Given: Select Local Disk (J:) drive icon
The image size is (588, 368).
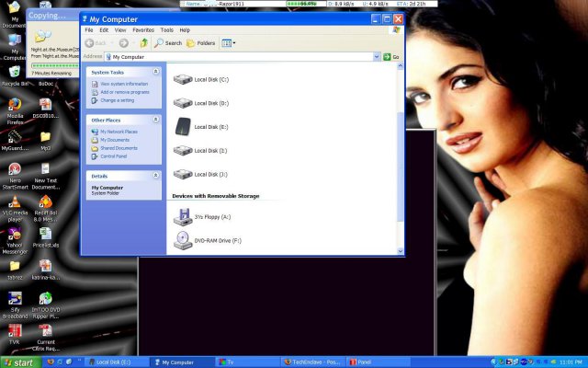Looking at the screenshot, I should tap(183, 174).
